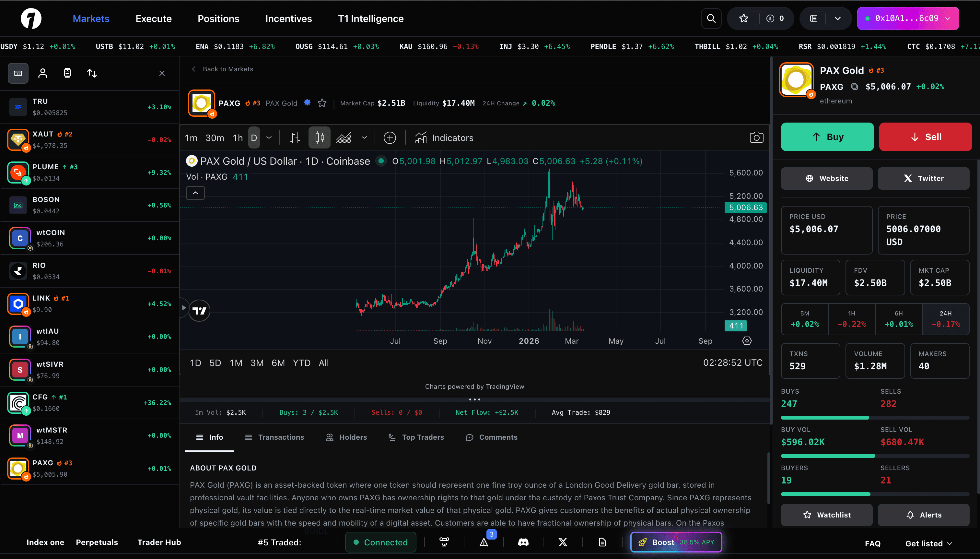Take a chart snapshot with the camera icon
980x559 pixels.
pyautogui.click(x=756, y=137)
